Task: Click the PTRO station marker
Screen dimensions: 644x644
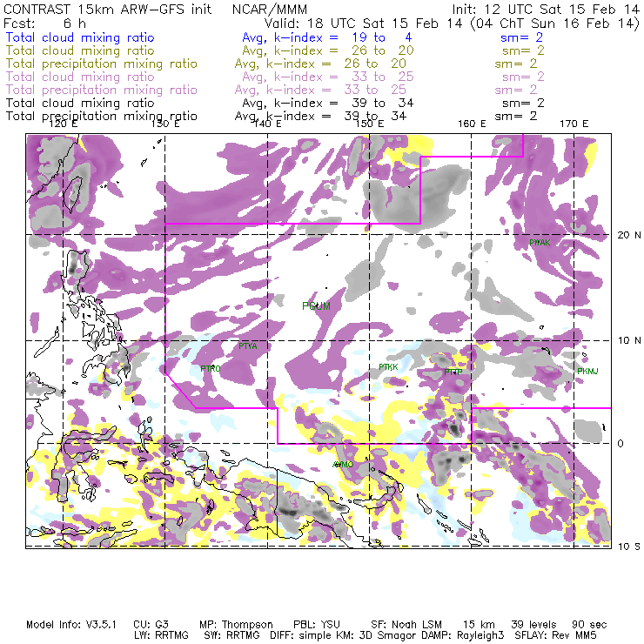Action: [x=211, y=369]
